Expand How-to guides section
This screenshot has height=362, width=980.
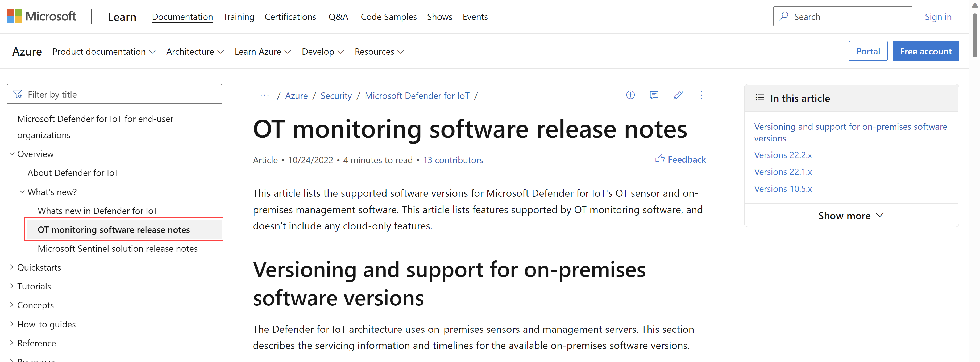coord(12,324)
